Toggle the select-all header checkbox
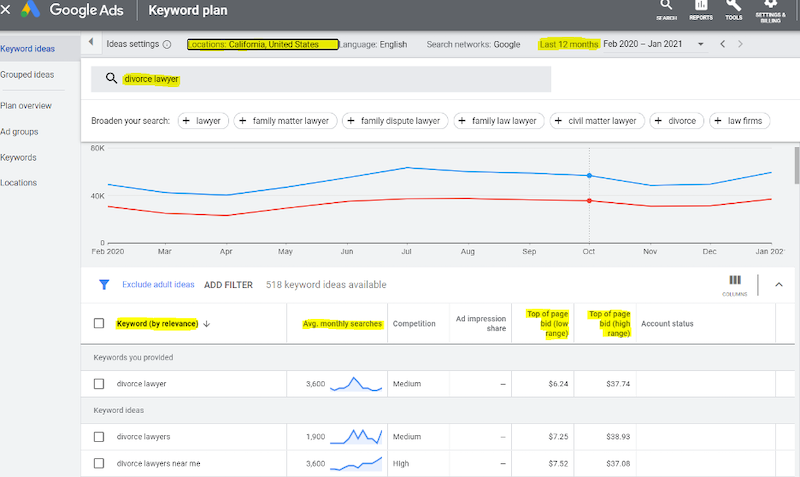Screen dimensions: 800x477 click(x=98, y=323)
